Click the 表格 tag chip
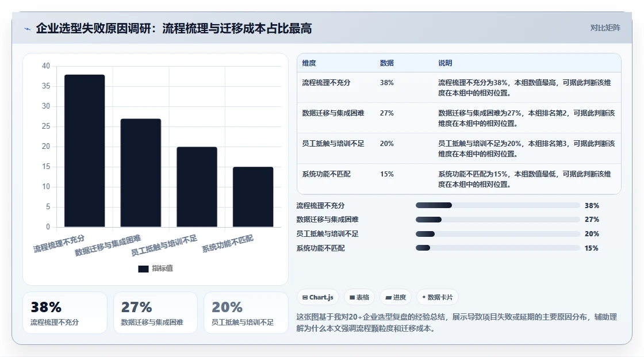Viewport: 644px width, 357px height. point(359,297)
